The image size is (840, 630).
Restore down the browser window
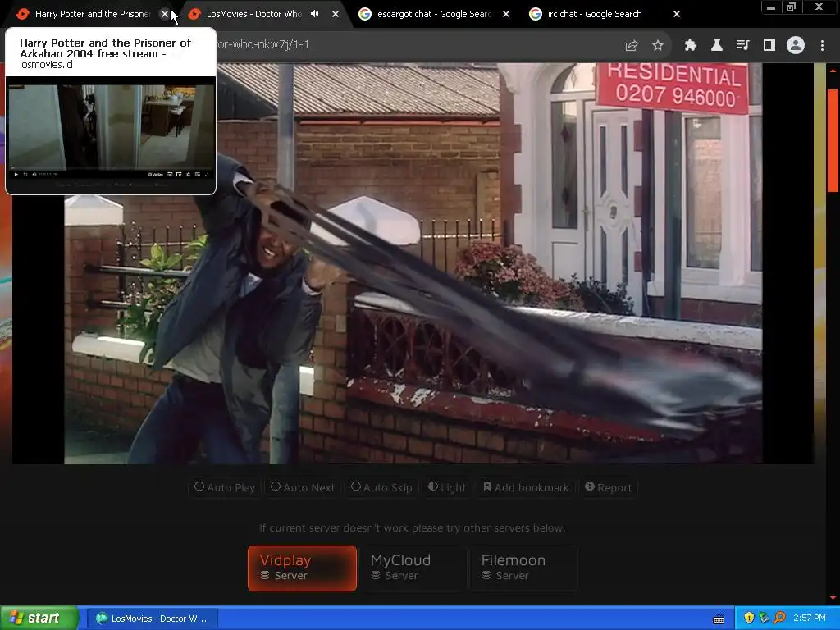click(791, 7)
